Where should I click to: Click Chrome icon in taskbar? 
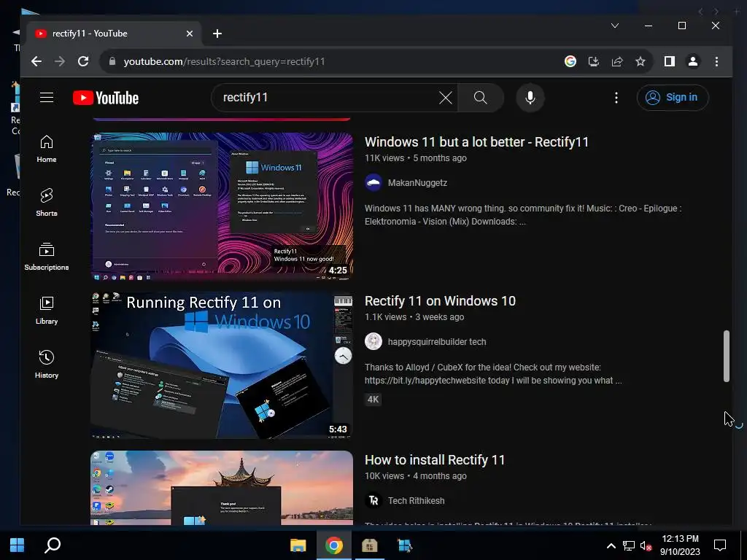coord(334,545)
